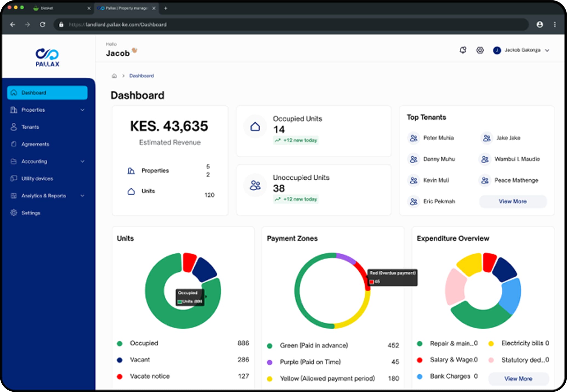
Task: Click the browser forward arrow
Action: point(27,25)
